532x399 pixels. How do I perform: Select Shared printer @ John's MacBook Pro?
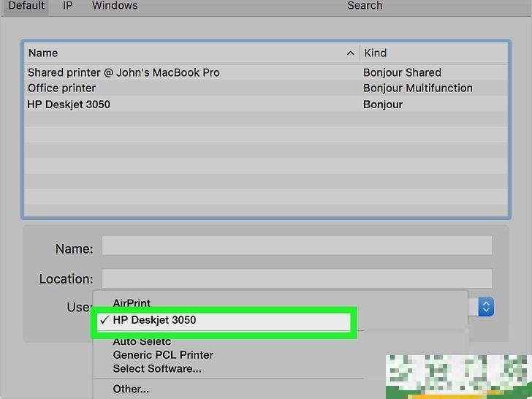point(123,72)
